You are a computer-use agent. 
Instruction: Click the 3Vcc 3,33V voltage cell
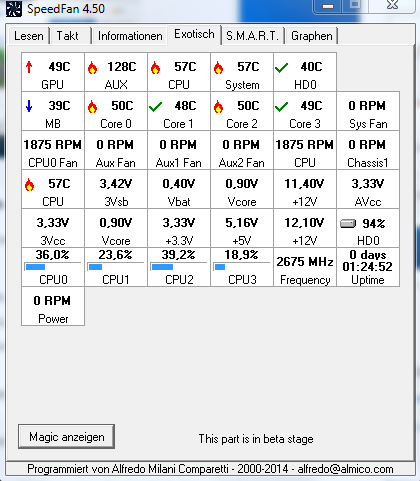[53, 228]
